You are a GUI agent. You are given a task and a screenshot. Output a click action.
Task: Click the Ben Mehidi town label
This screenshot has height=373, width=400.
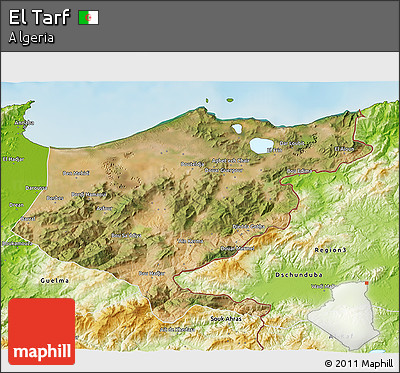coord(76,173)
